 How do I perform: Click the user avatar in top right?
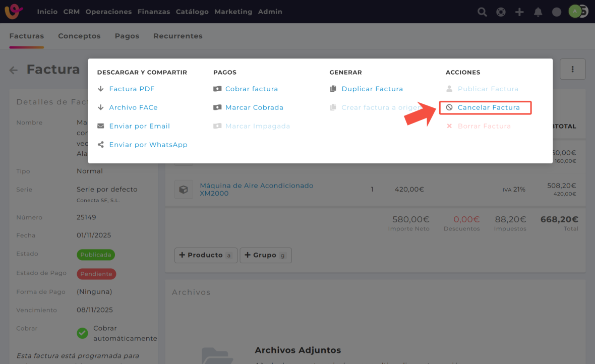coord(575,11)
